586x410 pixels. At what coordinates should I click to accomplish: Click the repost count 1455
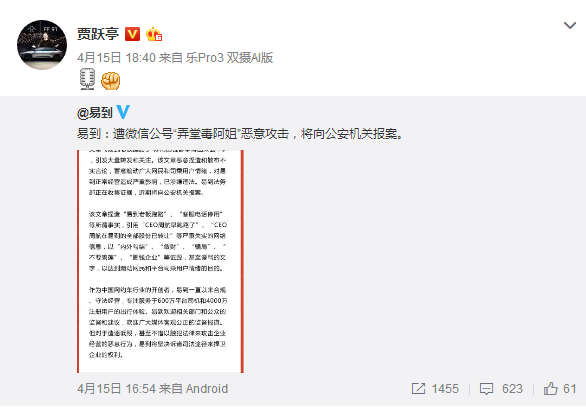[x=445, y=389]
